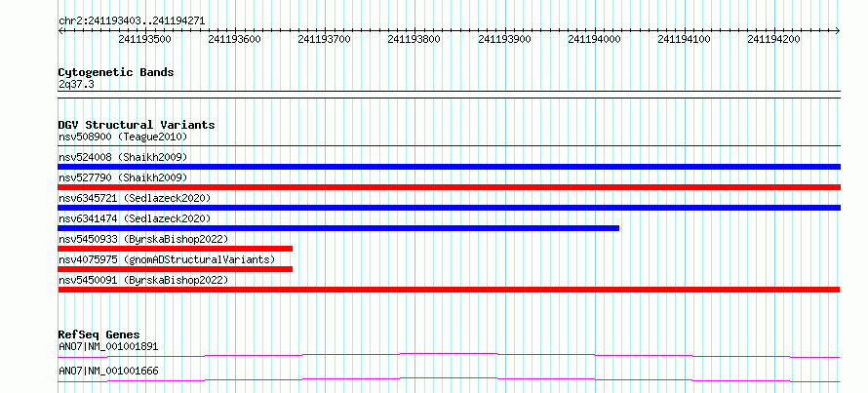Open variant nsv508900 (Teague2010) label
The height and width of the screenshot is (393, 868).
click(123, 137)
